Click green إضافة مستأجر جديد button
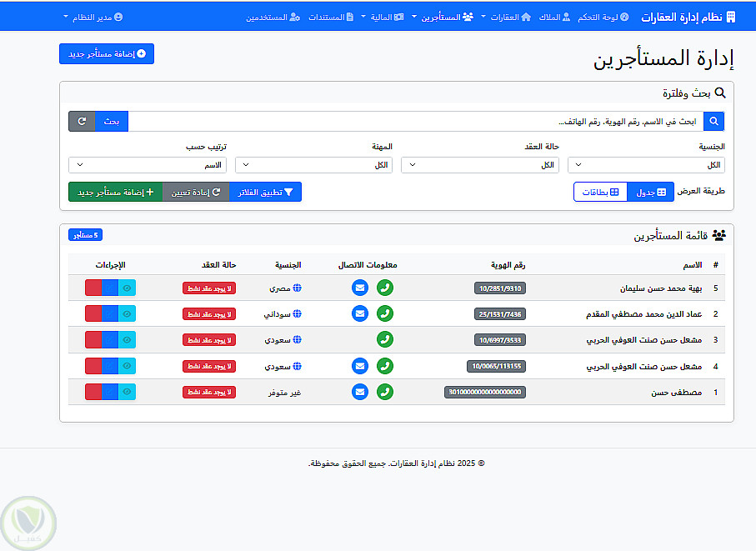 click(x=116, y=192)
